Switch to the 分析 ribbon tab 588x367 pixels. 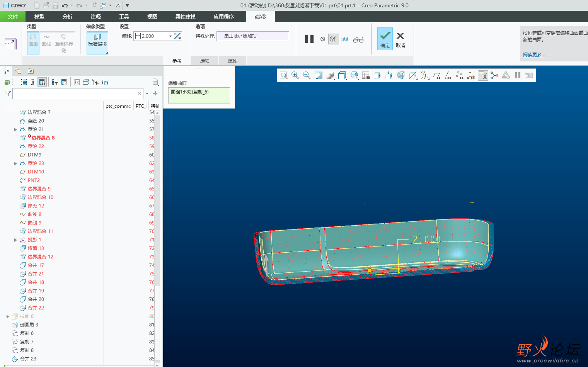pyautogui.click(x=68, y=17)
